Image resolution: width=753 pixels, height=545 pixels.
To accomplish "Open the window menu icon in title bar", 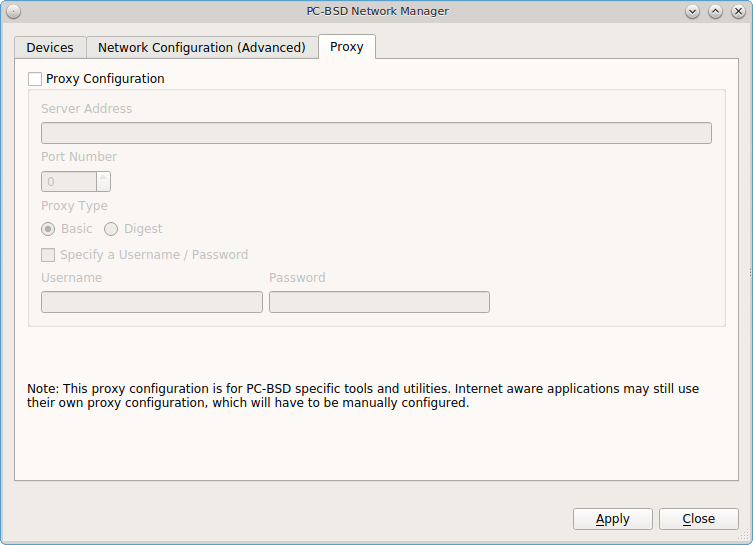I will [13, 12].
